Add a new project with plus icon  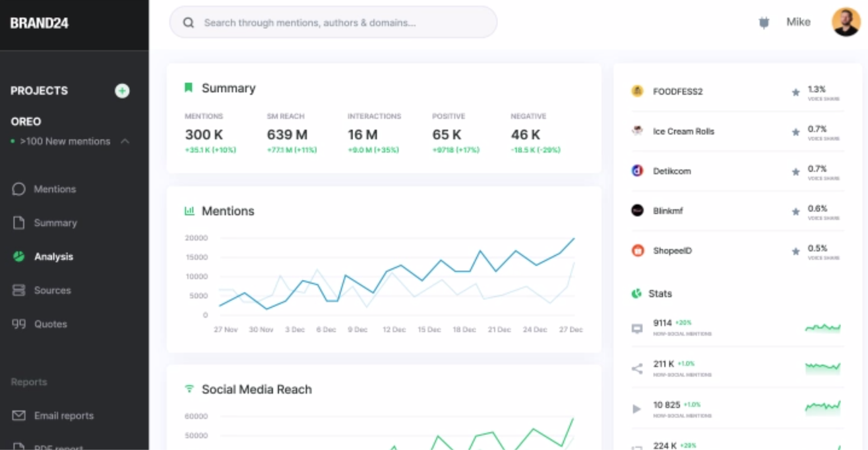tap(122, 91)
